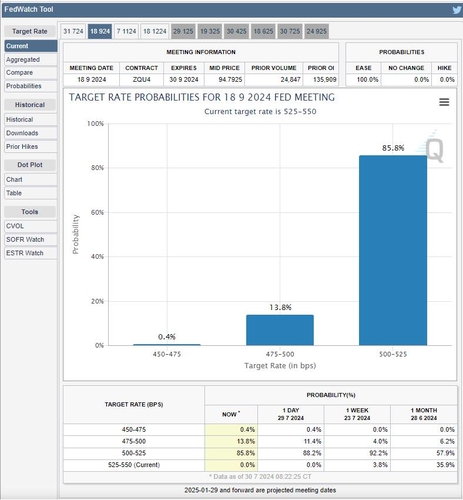Click the 57.9% one-month probability cell
Viewport: 463px width, 500px height.
pos(424,453)
